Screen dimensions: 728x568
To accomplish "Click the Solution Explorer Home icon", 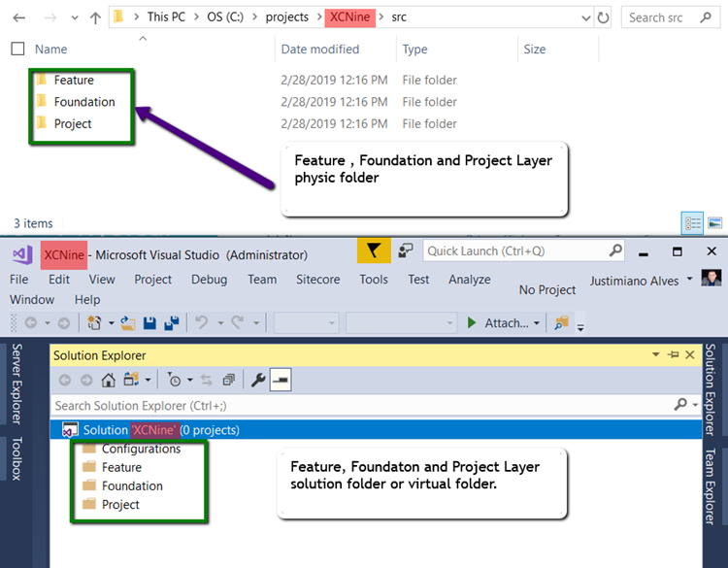I will coord(108,380).
